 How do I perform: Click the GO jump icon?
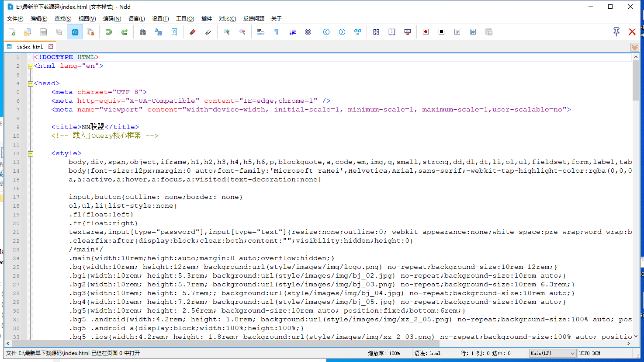click(x=358, y=32)
